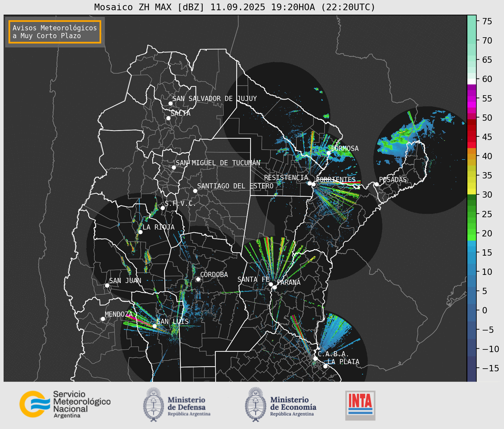This screenshot has height=429, width=504.
Task: Click the 75 value on the dBZ scale
Action: 487,21
